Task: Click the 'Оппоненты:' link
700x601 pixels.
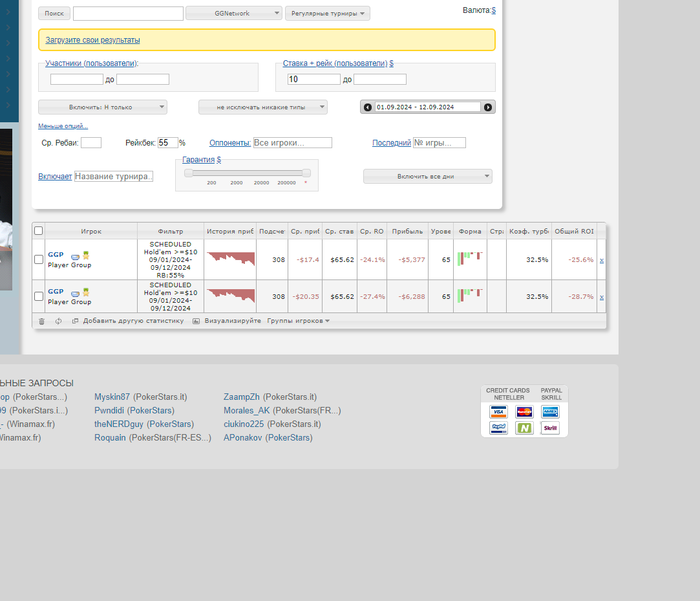Action: click(230, 143)
